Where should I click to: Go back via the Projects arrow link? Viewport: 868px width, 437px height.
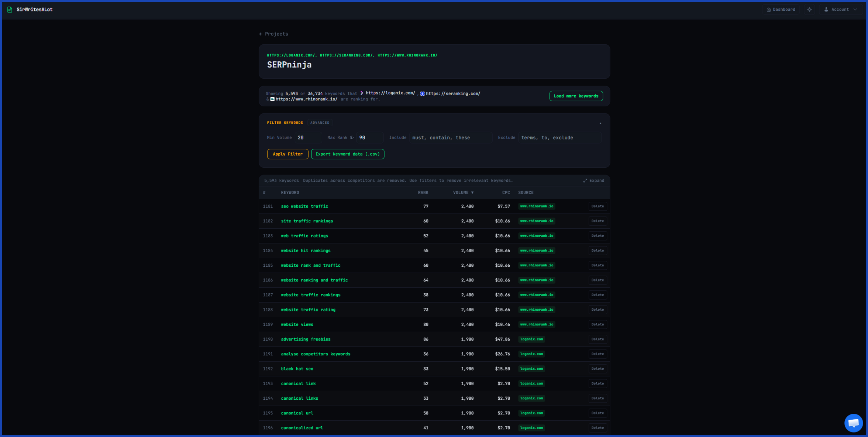273,34
